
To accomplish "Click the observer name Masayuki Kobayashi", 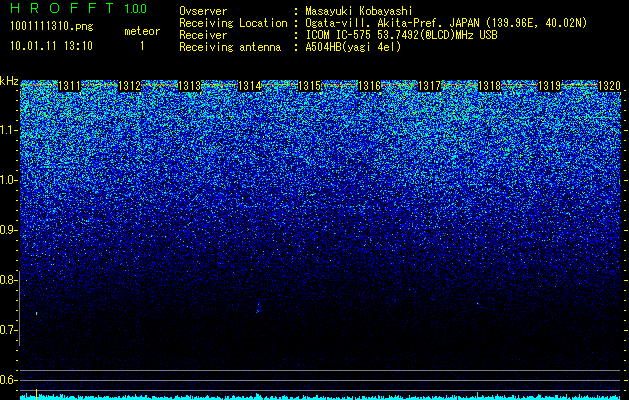I will (x=359, y=11).
